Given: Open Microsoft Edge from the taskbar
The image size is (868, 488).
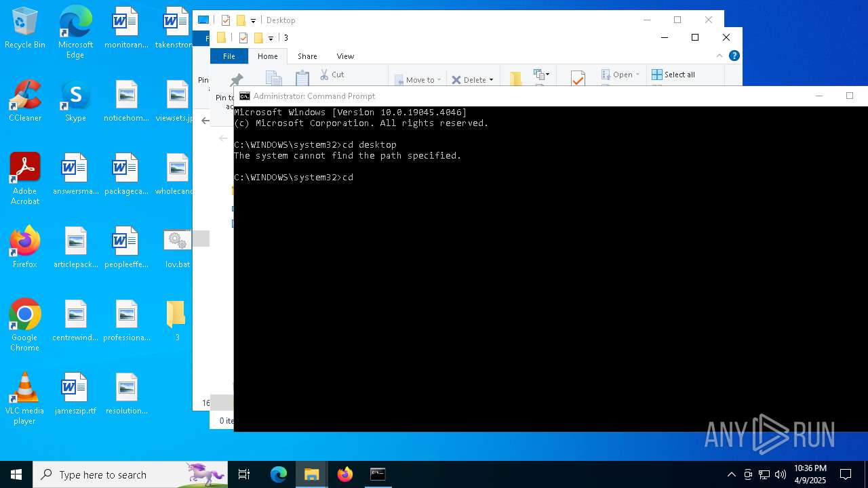Looking at the screenshot, I should click(279, 474).
